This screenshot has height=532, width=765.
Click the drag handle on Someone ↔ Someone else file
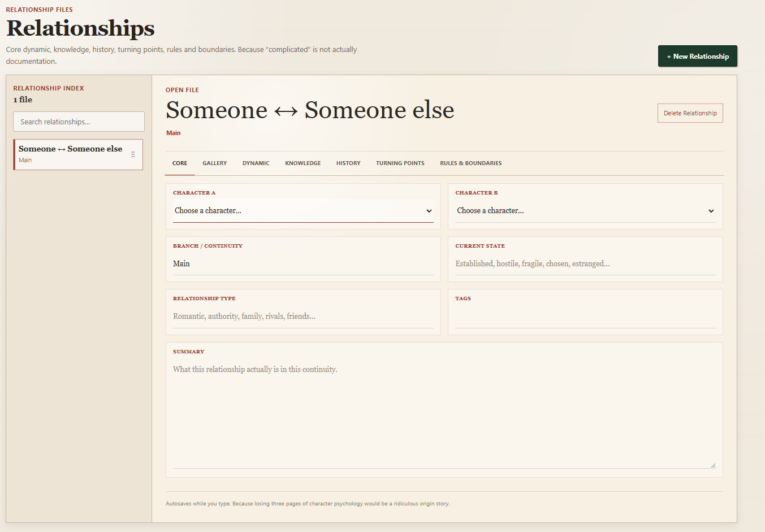coord(133,154)
